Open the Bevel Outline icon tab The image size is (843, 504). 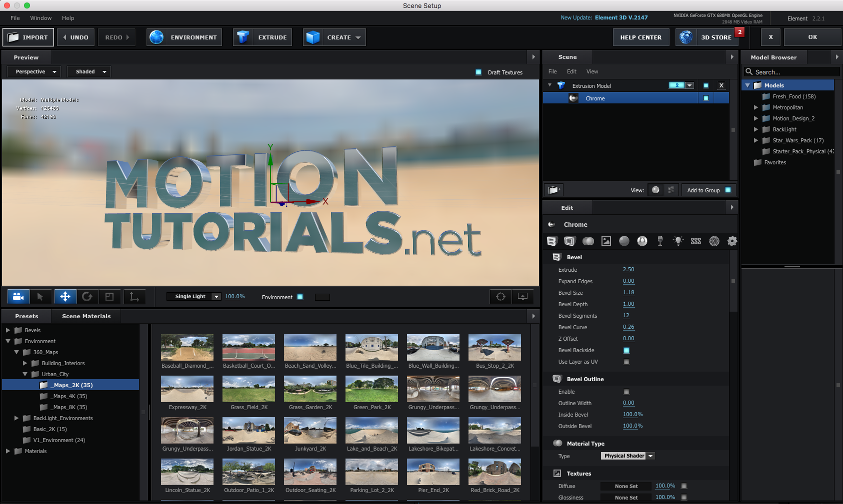pos(569,241)
